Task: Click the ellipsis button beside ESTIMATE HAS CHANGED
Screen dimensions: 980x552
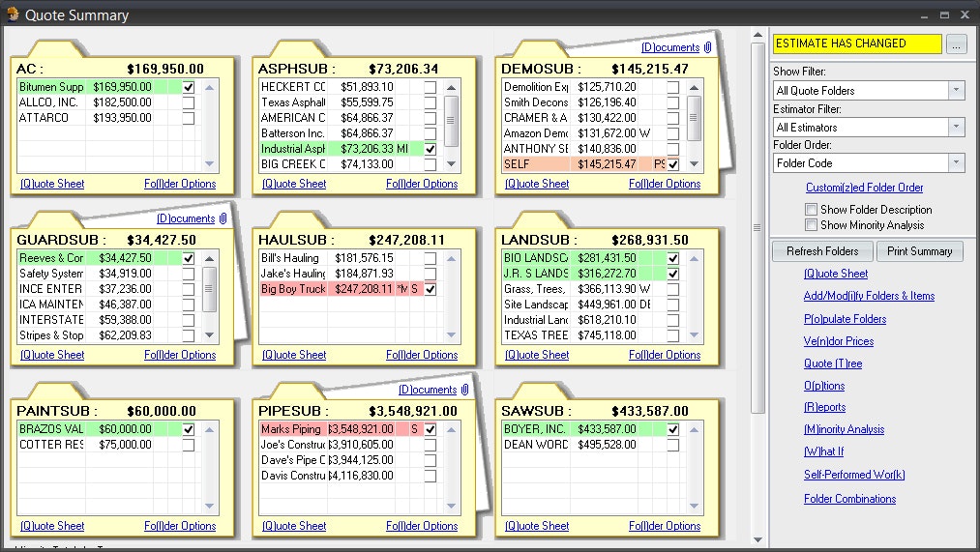Action: (x=956, y=44)
